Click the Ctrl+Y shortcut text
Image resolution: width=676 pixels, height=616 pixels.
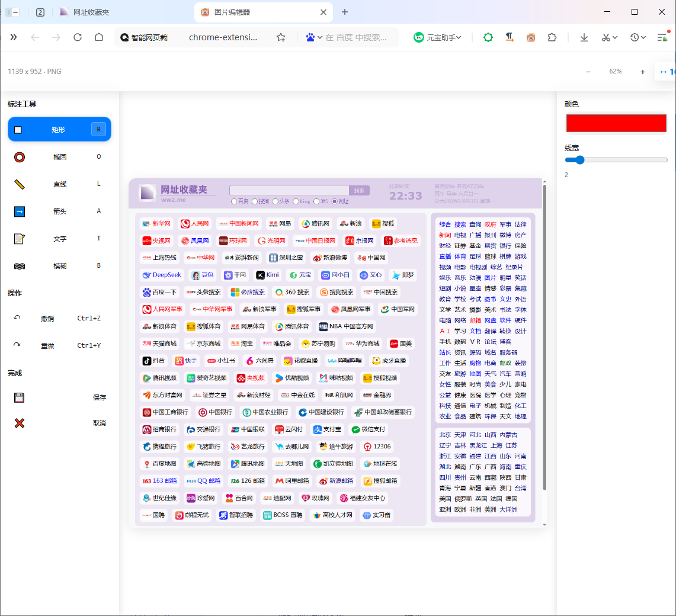(x=89, y=345)
